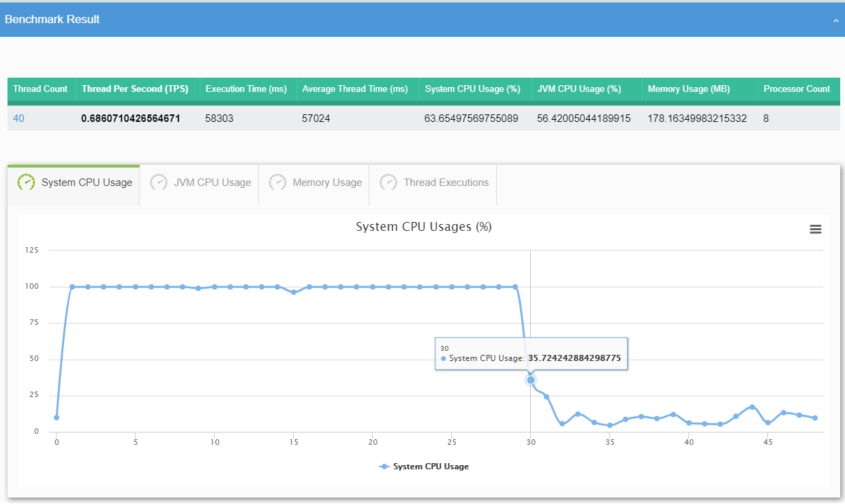Select processor count value 8
The width and height of the screenshot is (845, 504).
tap(766, 119)
